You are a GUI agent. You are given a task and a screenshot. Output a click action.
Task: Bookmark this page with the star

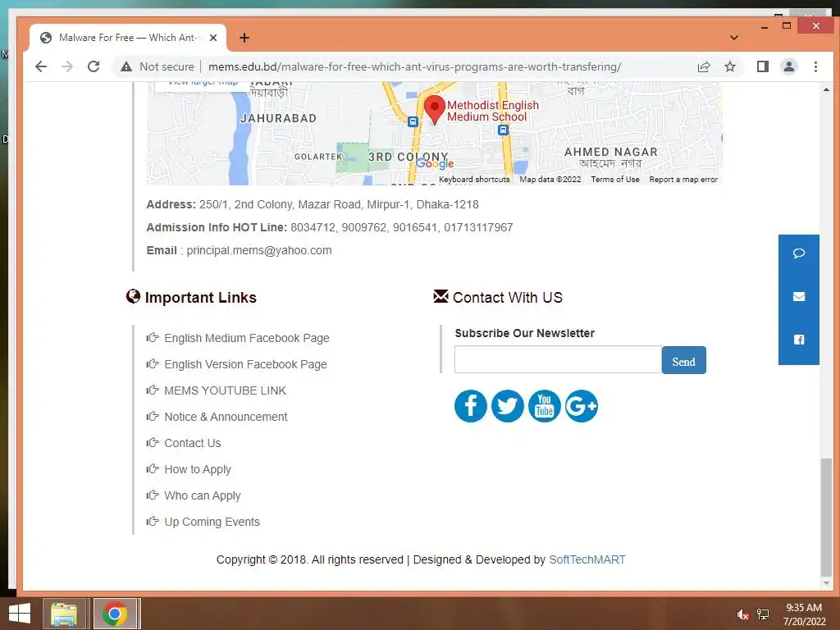tap(729, 66)
